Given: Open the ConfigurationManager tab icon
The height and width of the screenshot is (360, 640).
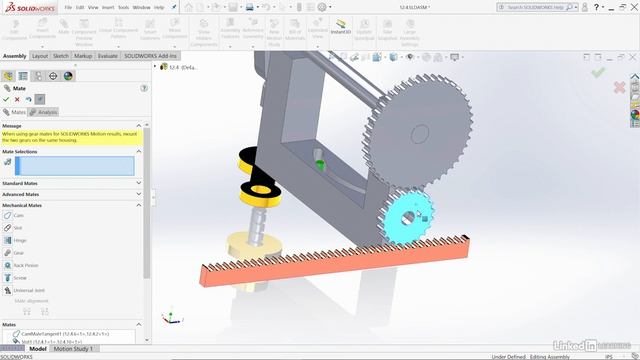Looking at the screenshot, I should coord(38,76).
